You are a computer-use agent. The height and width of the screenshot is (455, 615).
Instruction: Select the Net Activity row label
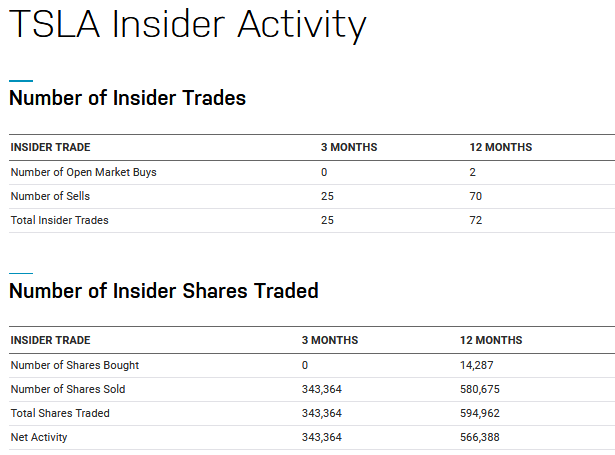[x=39, y=437]
